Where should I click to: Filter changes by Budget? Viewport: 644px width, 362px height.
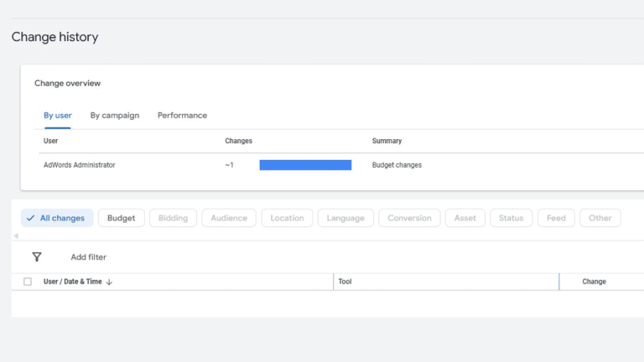point(121,218)
